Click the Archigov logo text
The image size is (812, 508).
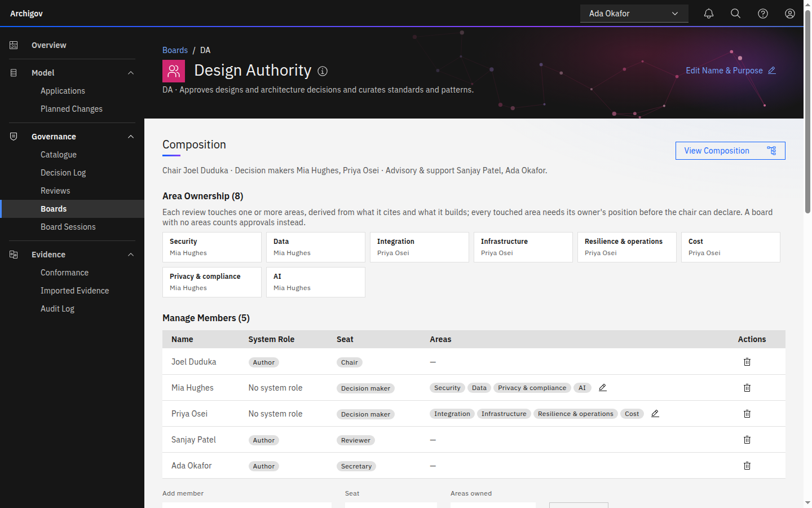click(x=27, y=14)
